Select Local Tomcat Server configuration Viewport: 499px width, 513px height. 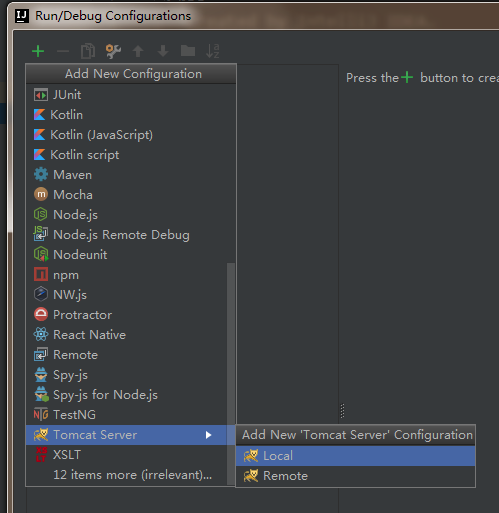[355, 456]
